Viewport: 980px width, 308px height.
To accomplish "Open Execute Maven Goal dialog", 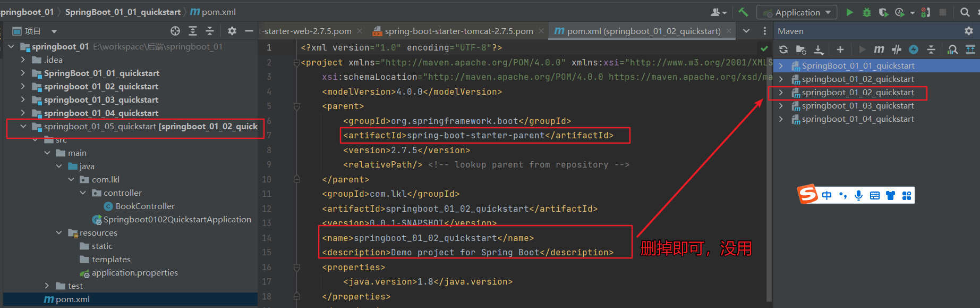I will [879, 49].
